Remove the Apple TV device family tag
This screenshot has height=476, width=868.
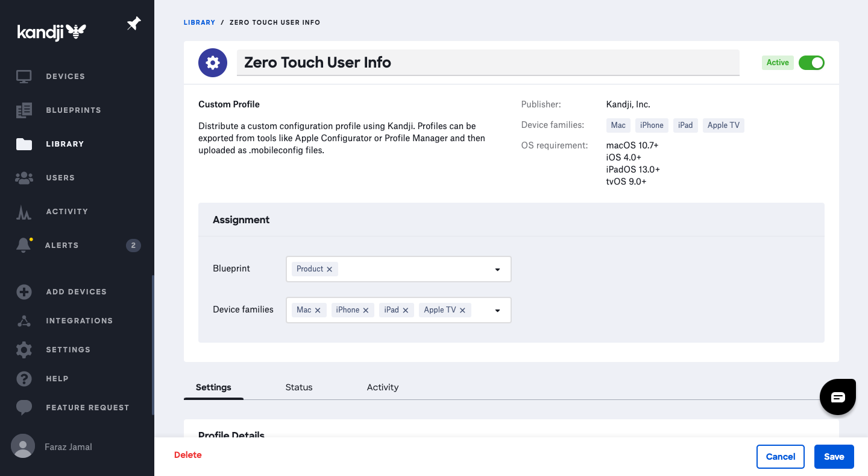click(x=462, y=310)
